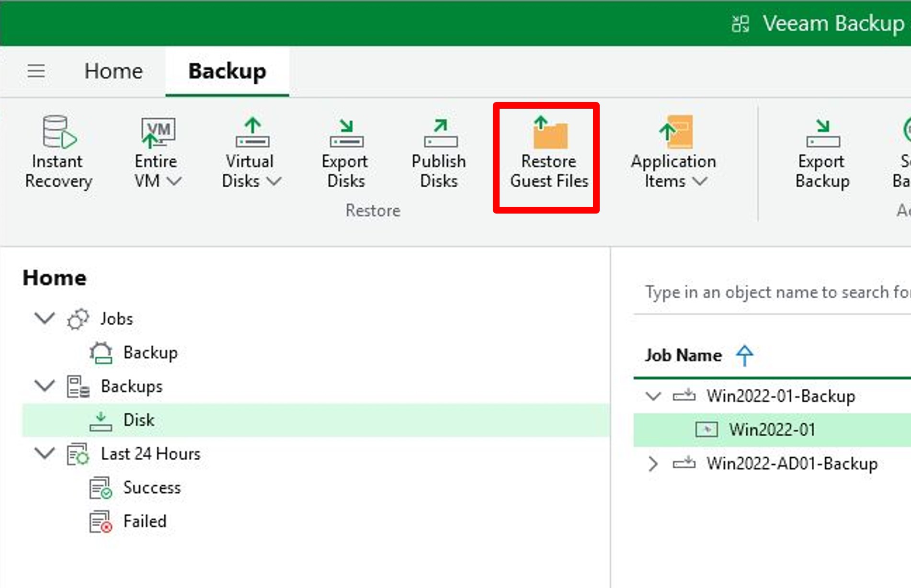Click the Win2022-01 VM icon

[x=706, y=430]
